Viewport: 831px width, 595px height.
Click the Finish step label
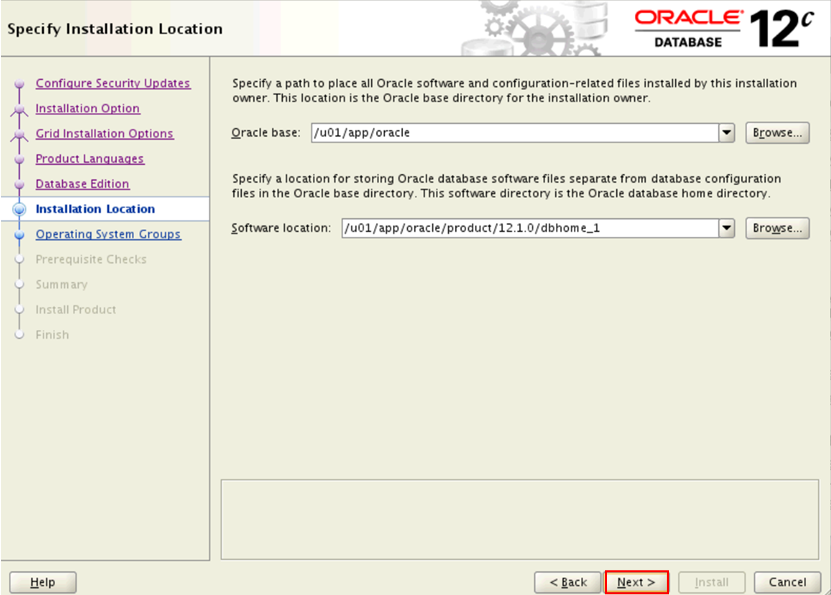(52, 335)
